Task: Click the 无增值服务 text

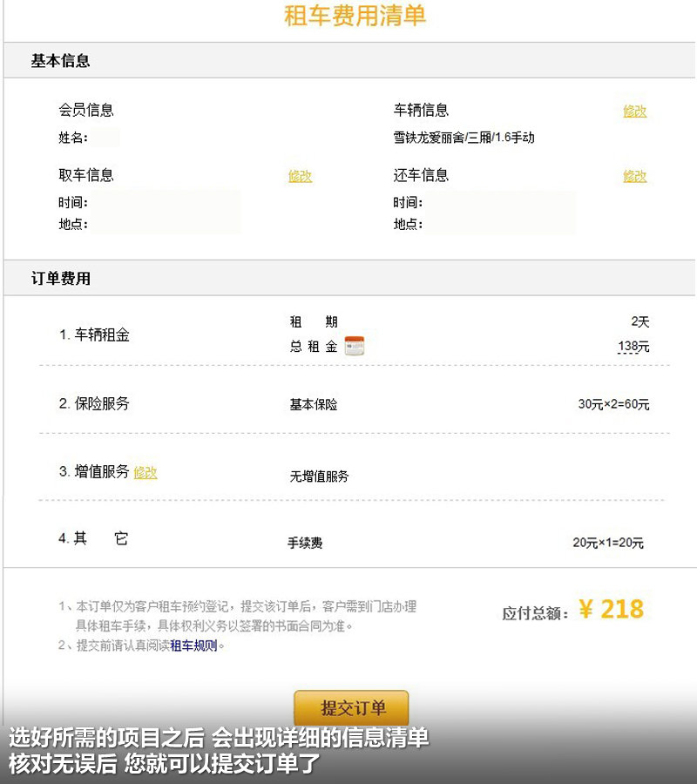Action: (x=319, y=476)
